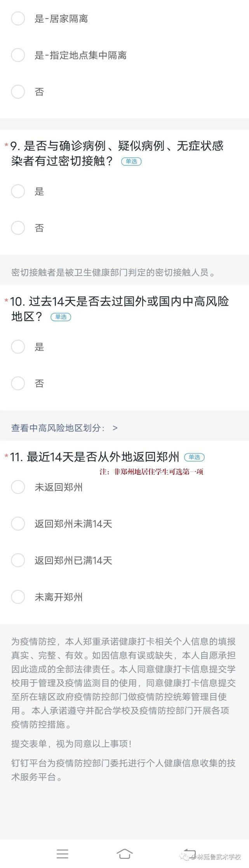Expand the arrow beside 查看中高风险地区划分
The image size is (249, 868).
pos(115,428)
